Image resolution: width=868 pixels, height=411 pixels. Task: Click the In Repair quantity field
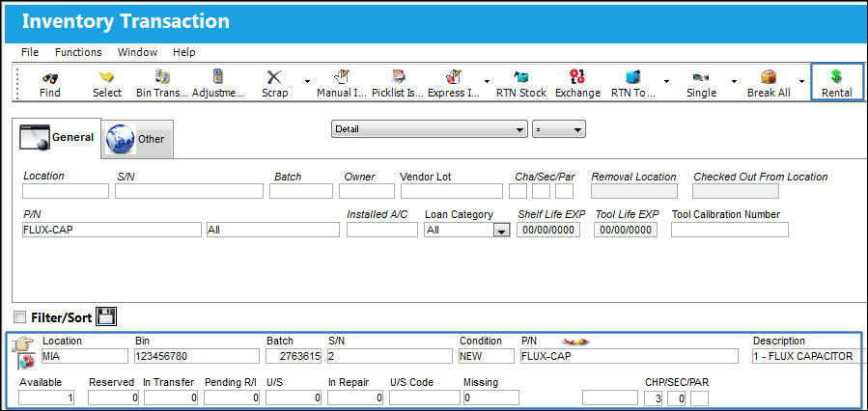coord(355,397)
